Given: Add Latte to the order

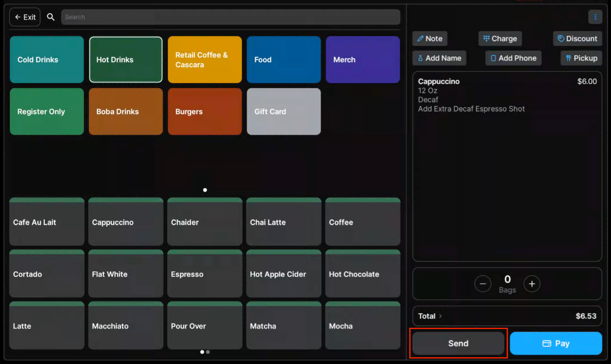Looking at the screenshot, I should point(47,326).
